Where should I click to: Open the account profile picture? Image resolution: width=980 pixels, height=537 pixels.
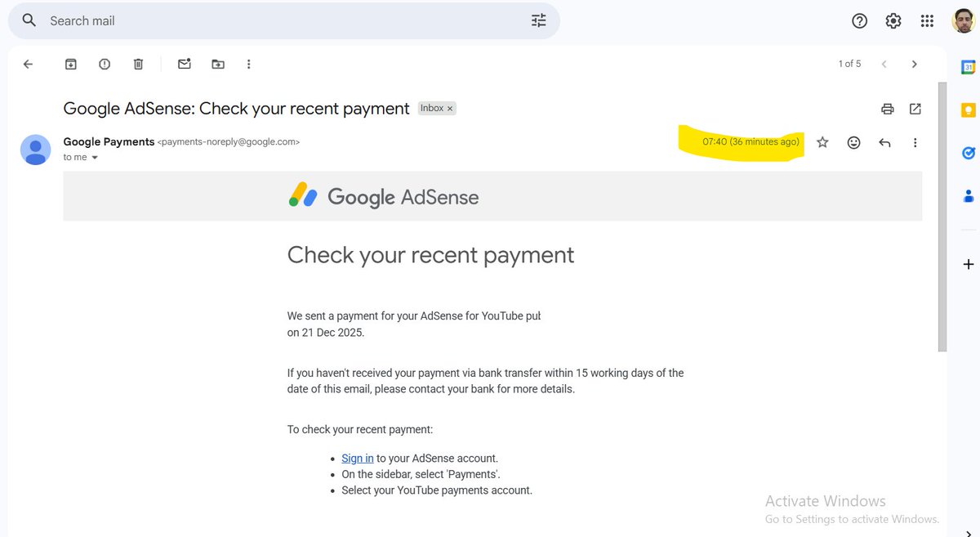tap(963, 21)
